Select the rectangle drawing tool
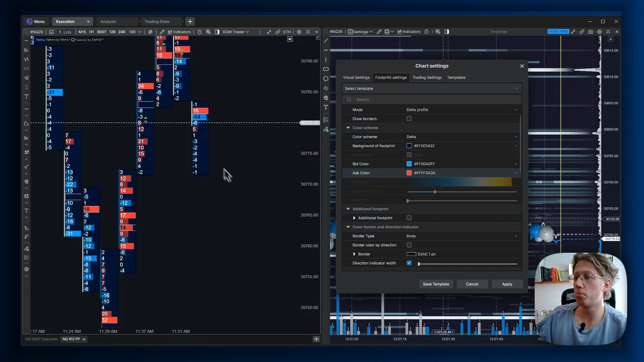 [x=326, y=69]
